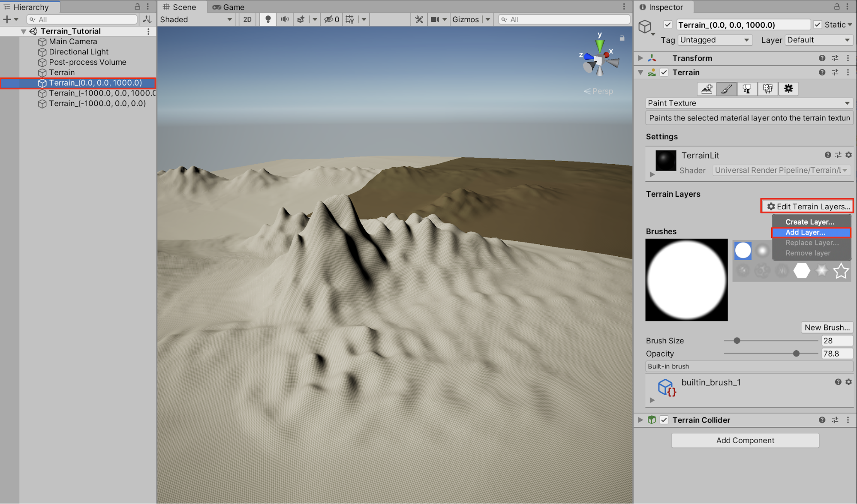Switch to the Game tab
This screenshot has height=504, width=857.
click(x=229, y=7)
